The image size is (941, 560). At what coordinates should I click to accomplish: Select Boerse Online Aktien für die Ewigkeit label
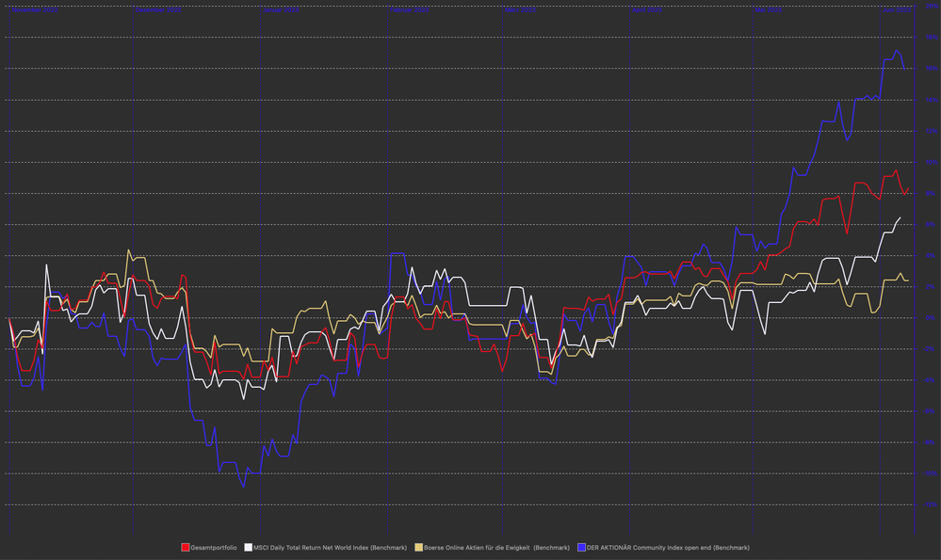pos(498,547)
